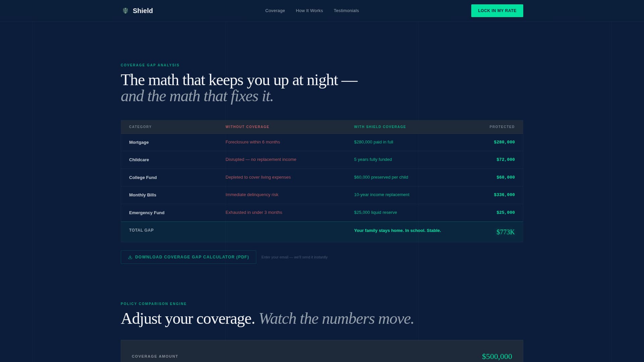Open Testimonials nav link
This screenshot has width=644, height=362.
click(x=346, y=11)
